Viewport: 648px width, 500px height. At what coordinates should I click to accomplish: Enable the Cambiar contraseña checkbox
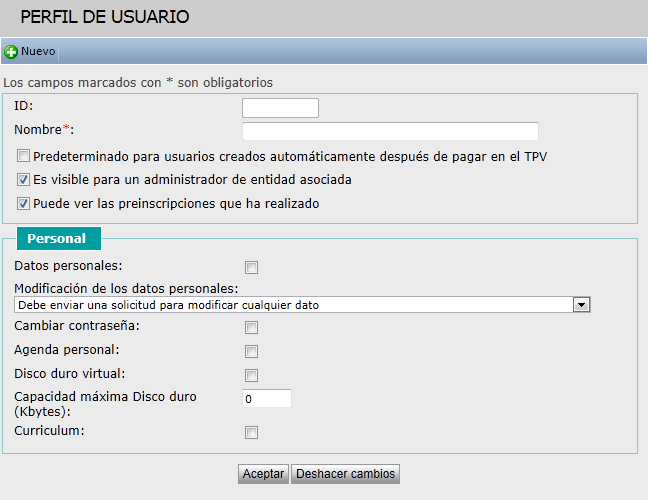click(251, 327)
